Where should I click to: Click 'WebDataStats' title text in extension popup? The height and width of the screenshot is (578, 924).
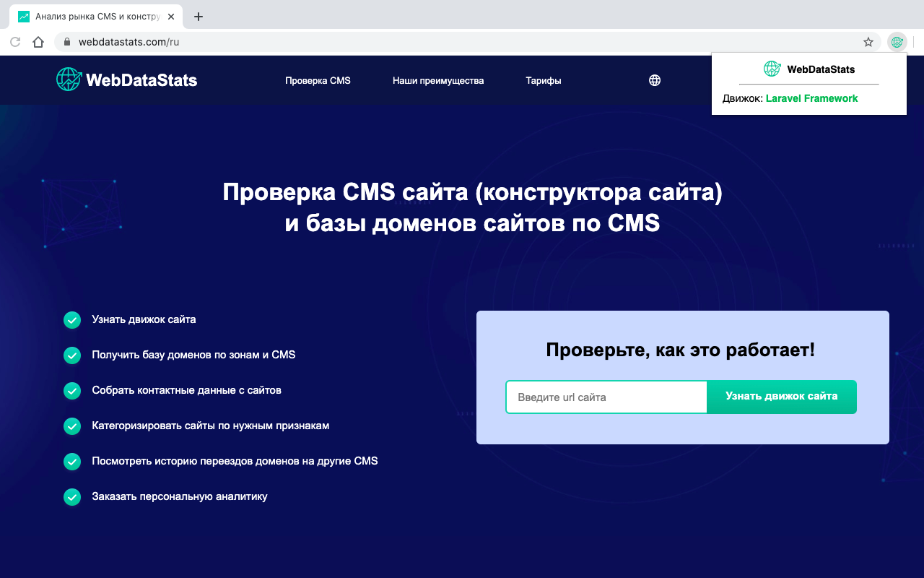point(821,69)
